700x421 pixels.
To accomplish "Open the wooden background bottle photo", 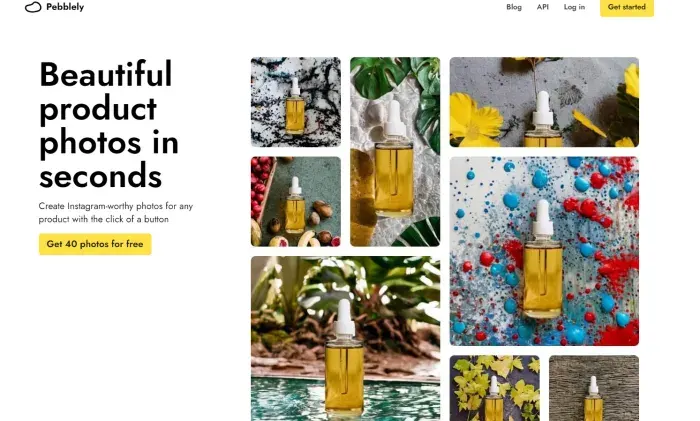I will pos(594,388).
